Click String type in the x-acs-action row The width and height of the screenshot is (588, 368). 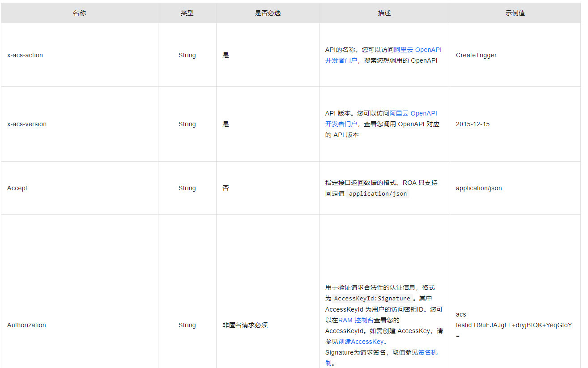point(187,55)
